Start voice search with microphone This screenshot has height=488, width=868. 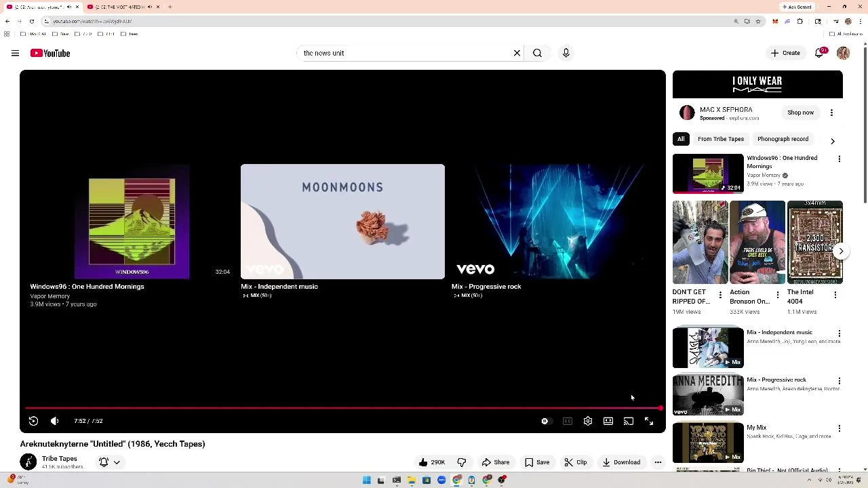click(x=566, y=53)
